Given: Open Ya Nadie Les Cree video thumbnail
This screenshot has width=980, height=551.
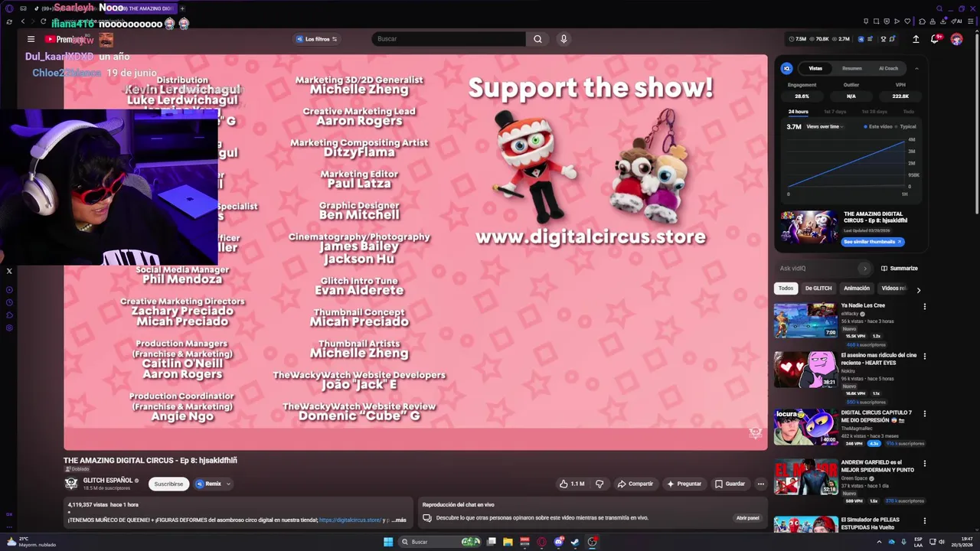Looking at the screenshot, I should 805,321.
